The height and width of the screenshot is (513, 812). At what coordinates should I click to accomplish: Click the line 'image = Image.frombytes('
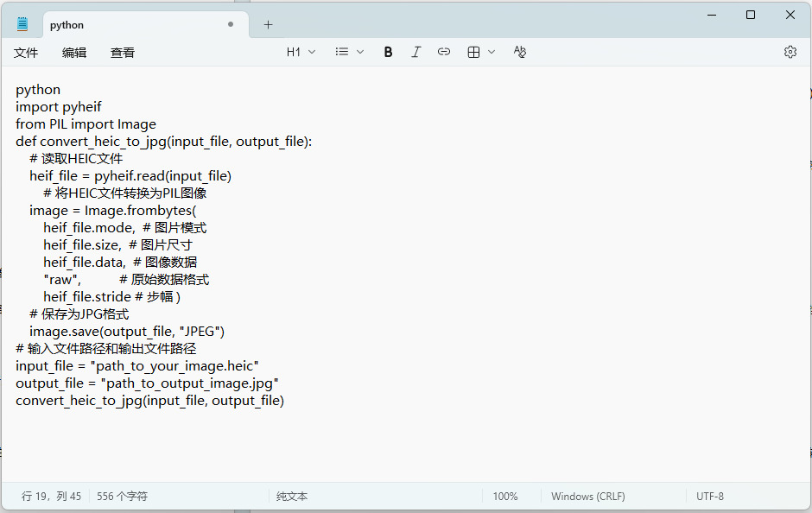click(113, 210)
